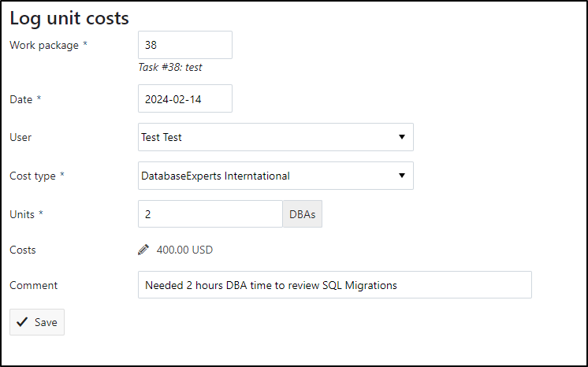Select the Test Test user field
This screenshot has height=367, width=588.
276,137
